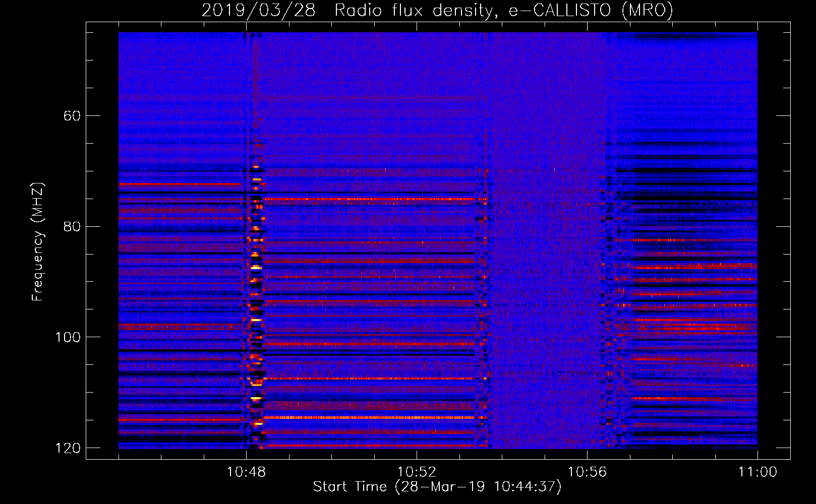Select the 10:52 time tick label
This screenshot has height=504, width=816.
pyautogui.click(x=417, y=472)
